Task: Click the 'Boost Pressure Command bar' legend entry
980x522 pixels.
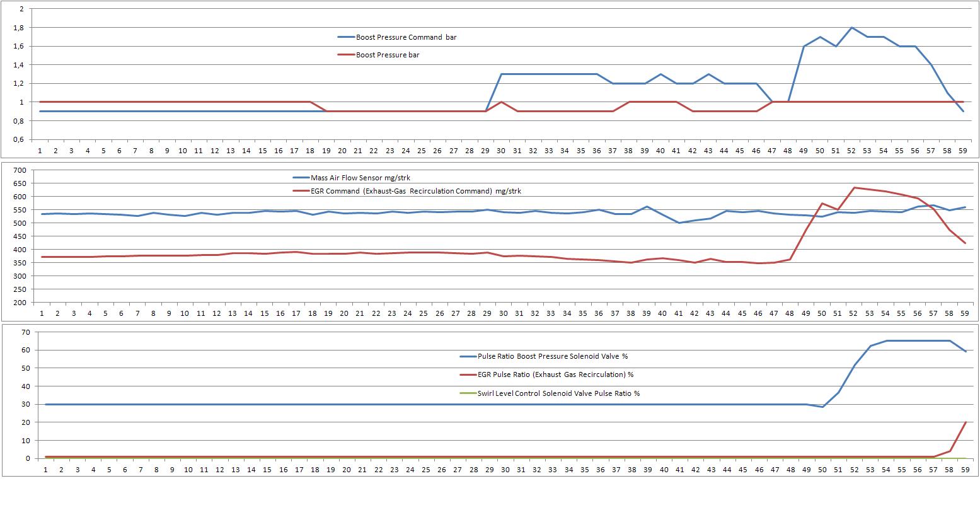Action: coord(406,37)
